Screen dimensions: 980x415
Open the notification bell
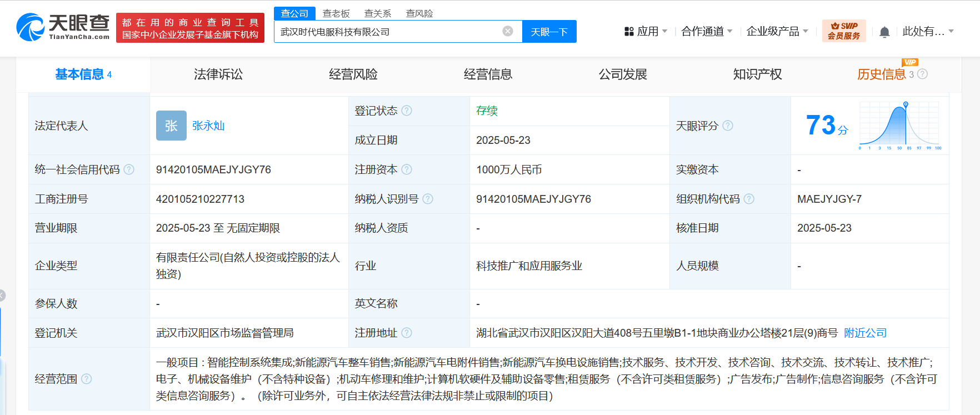click(x=884, y=32)
